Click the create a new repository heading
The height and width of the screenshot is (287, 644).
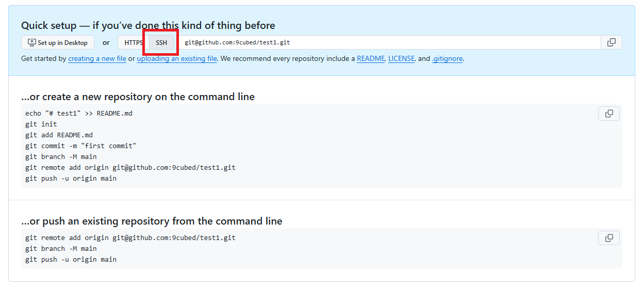coord(138,97)
